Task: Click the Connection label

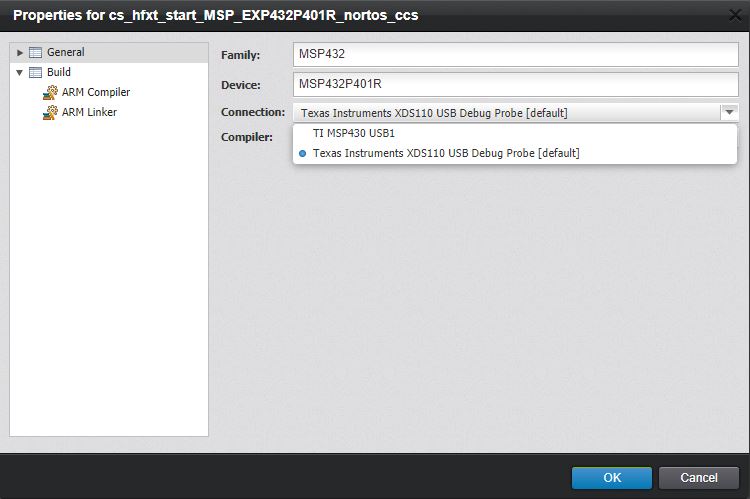Action: 253,112
